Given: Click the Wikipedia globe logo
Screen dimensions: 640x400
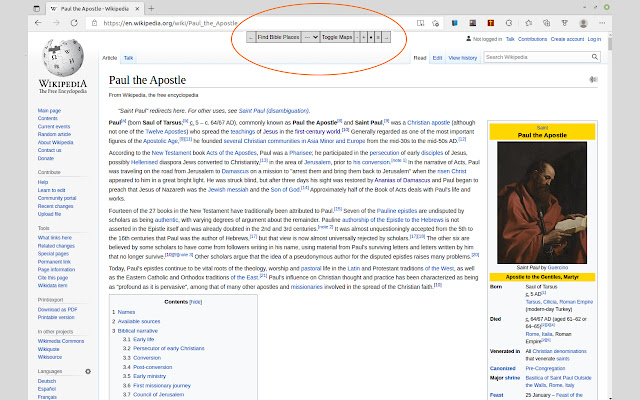Looking at the screenshot, I should coord(63,58).
